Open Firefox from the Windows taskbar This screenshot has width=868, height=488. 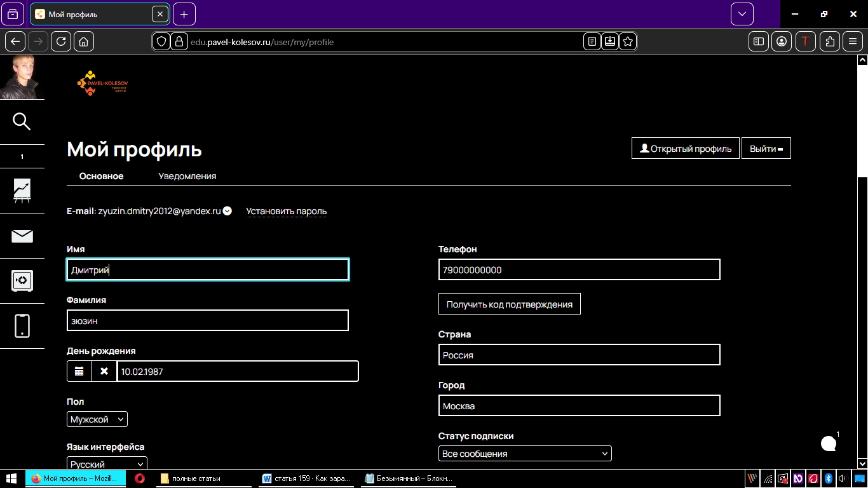point(76,478)
